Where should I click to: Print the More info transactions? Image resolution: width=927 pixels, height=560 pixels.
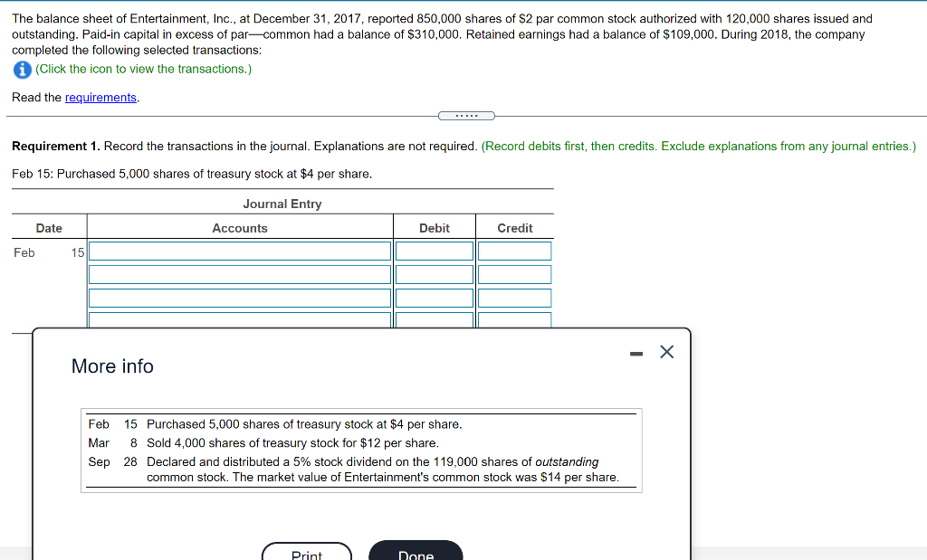click(x=307, y=554)
